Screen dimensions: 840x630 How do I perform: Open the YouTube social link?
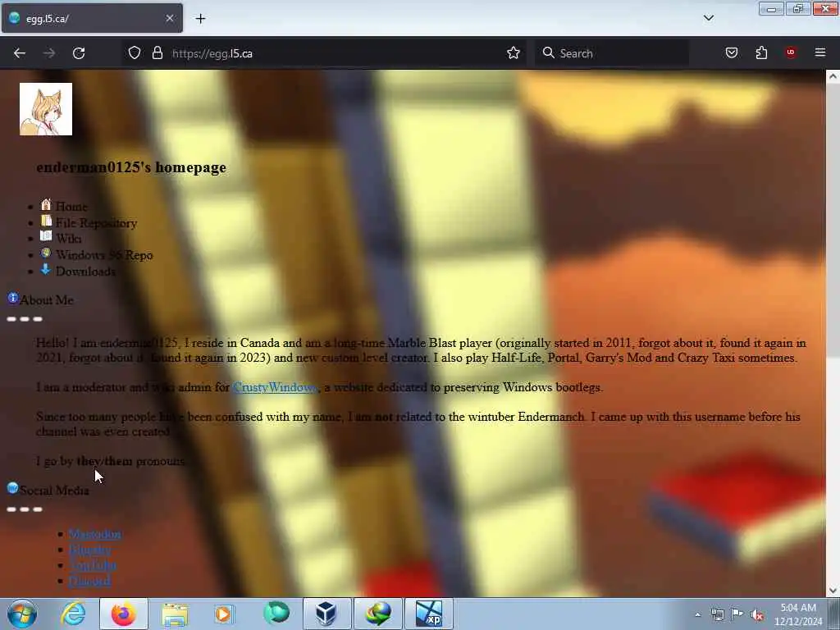93,565
